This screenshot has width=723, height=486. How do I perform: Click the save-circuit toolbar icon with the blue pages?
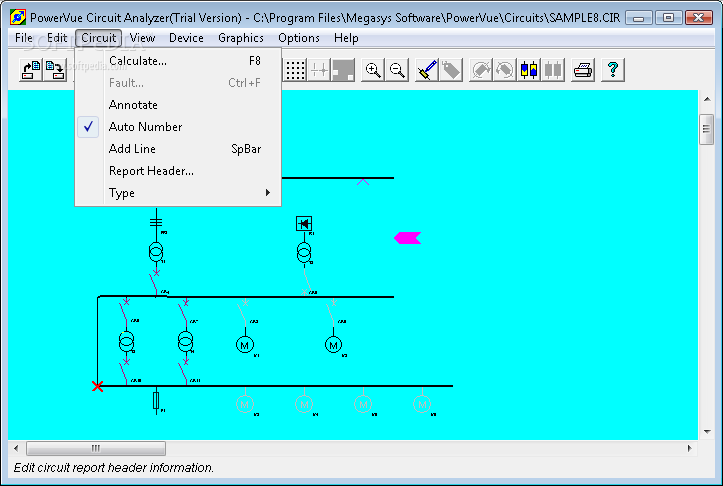(x=55, y=70)
